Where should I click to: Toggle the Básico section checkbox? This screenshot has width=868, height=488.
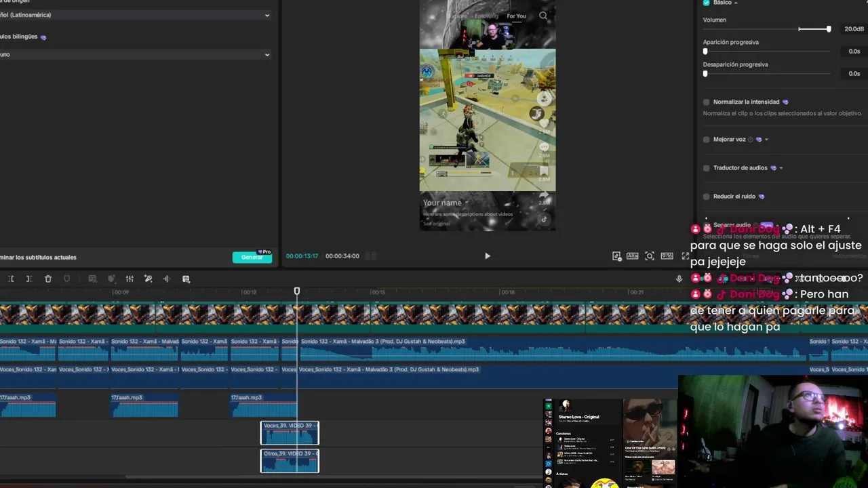[x=707, y=3]
